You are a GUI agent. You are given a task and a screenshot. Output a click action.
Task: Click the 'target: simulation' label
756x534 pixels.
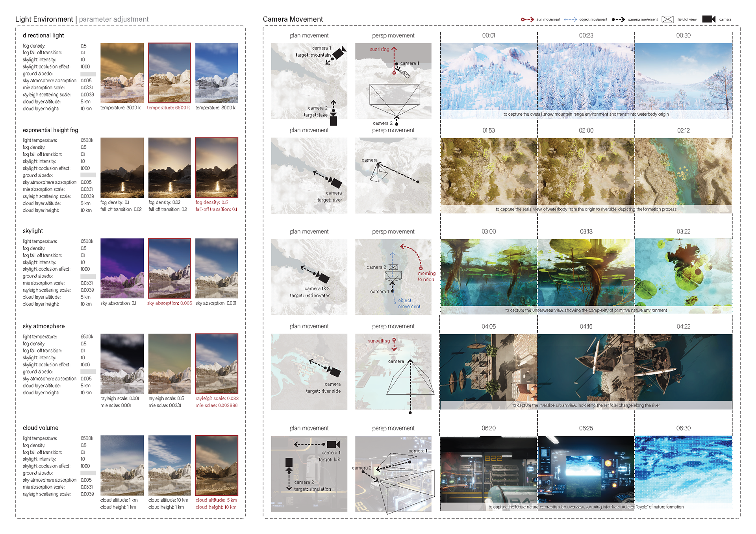tap(313, 489)
